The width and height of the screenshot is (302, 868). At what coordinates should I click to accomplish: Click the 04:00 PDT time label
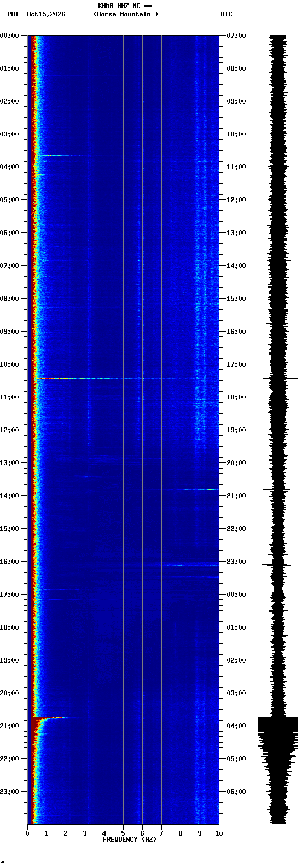9,167
